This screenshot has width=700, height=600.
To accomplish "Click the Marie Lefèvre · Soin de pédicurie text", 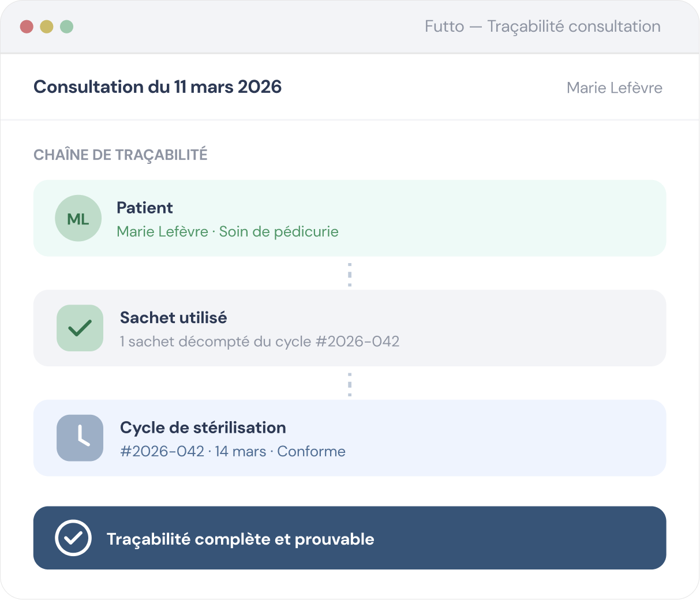I will tap(227, 231).
